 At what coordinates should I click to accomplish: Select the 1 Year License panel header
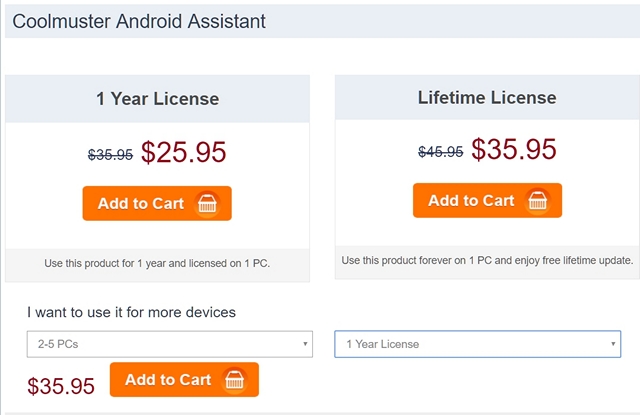tap(157, 99)
